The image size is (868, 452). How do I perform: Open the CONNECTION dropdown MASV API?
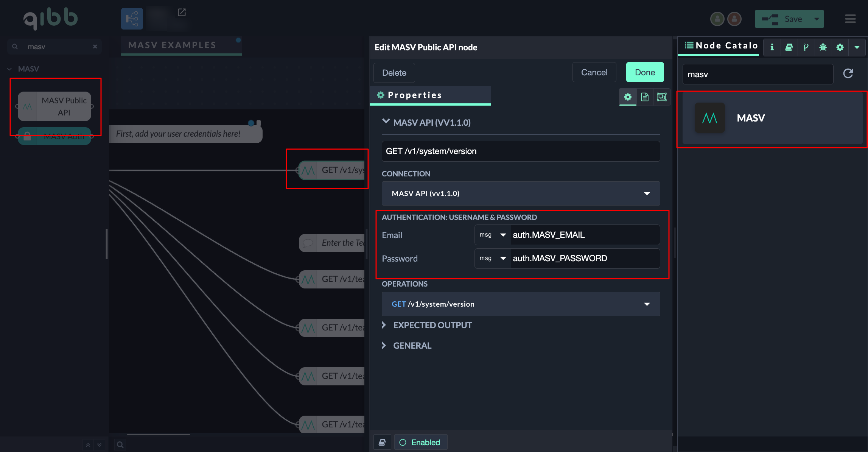pos(521,193)
